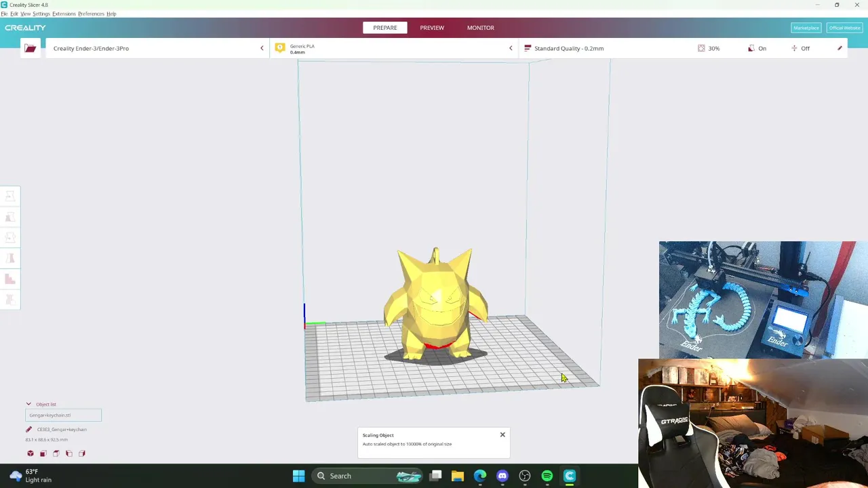
Task: Select the left view cube icon
Action: [x=69, y=453]
